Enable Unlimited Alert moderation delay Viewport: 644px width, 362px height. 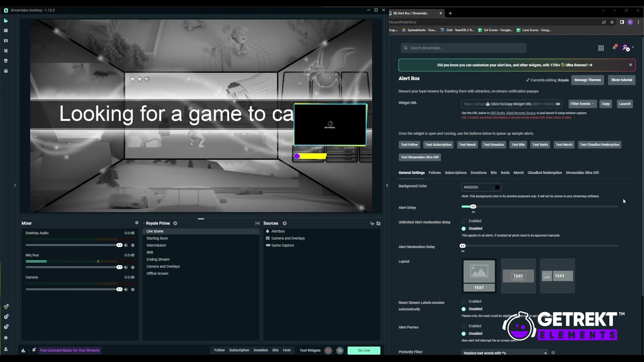click(x=463, y=221)
